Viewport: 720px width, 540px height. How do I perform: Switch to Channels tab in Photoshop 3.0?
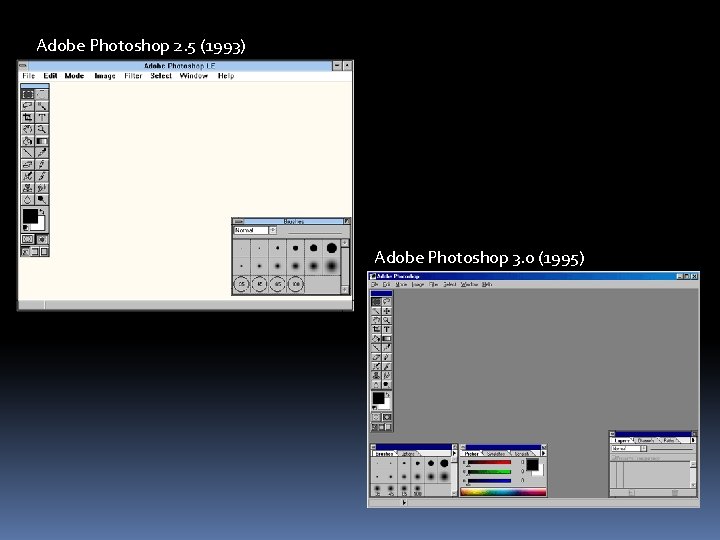coord(646,440)
